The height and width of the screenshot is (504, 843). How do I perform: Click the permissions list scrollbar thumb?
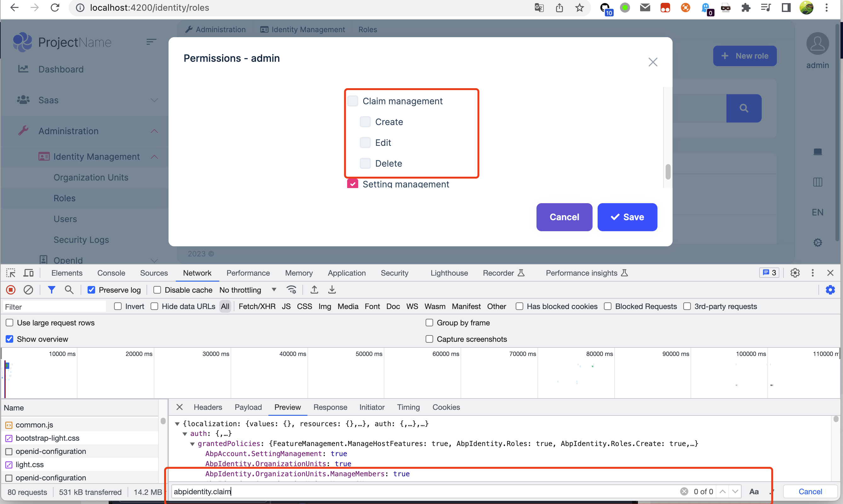(668, 171)
